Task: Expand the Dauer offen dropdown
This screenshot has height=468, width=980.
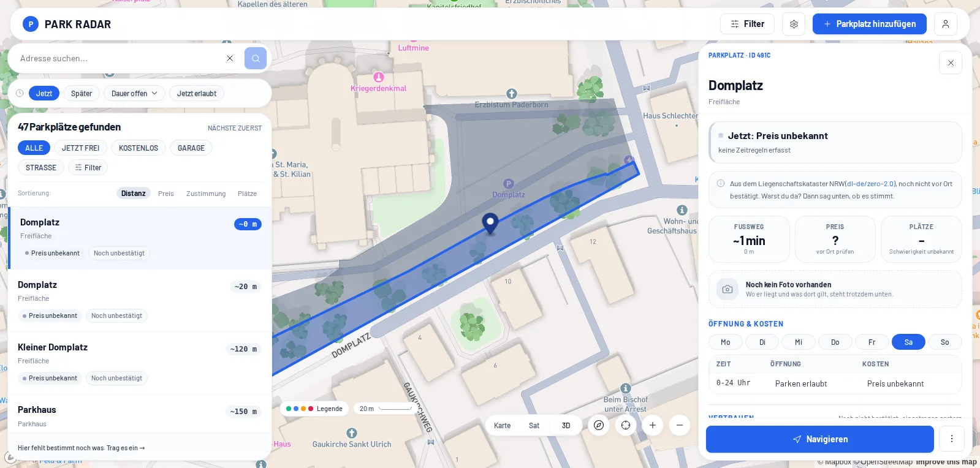Action: point(134,93)
